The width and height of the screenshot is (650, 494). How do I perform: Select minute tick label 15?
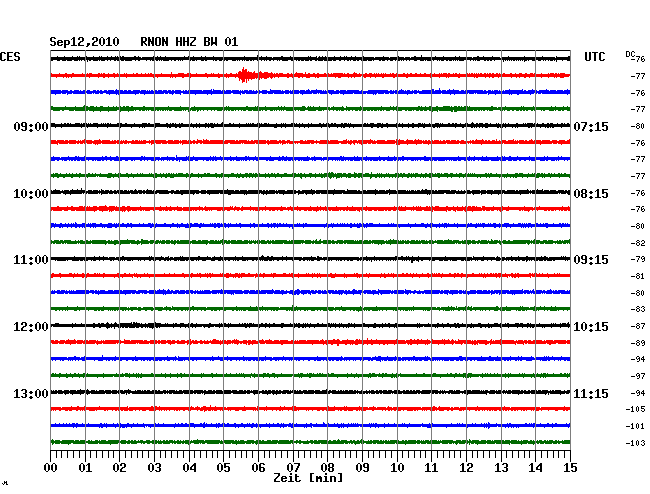pyautogui.click(x=570, y=468)
